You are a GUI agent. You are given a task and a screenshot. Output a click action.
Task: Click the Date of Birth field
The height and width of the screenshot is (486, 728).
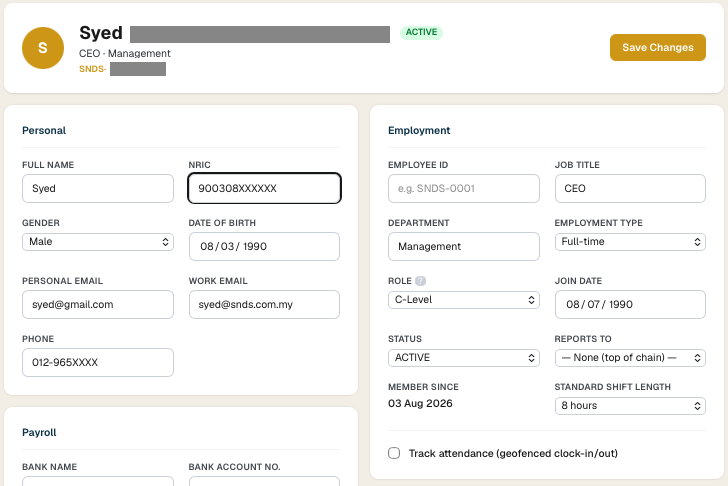264,246
